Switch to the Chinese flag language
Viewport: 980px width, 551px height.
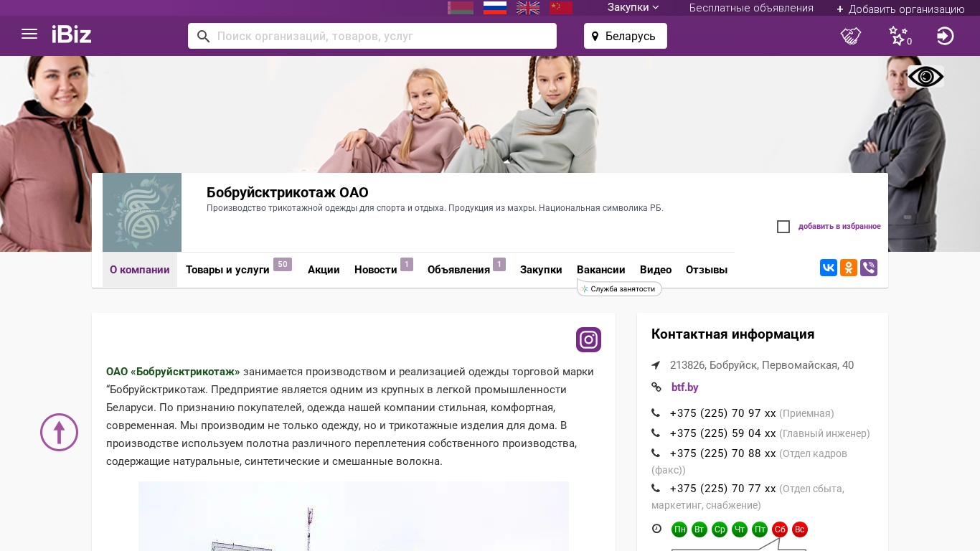(561, 8)
